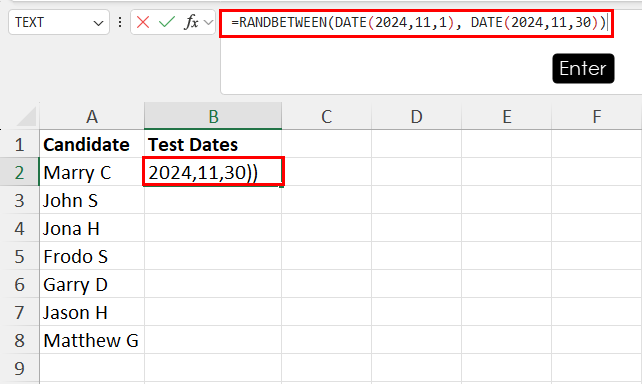The height and width of the screenshot is (384, 642).
Task: Click editing cell B2 showing 2024,11,30))
Action: click(x=213, y=172)
